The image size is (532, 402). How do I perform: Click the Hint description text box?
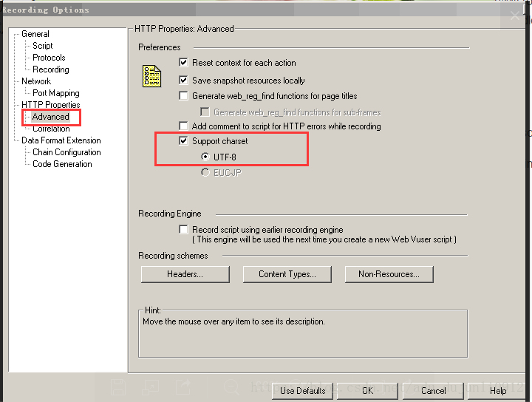click(303, 334)
